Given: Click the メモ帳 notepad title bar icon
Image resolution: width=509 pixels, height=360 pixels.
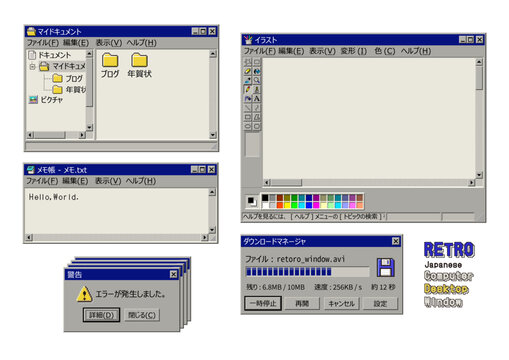Looking at the screenshot, I should coord(30,170).
